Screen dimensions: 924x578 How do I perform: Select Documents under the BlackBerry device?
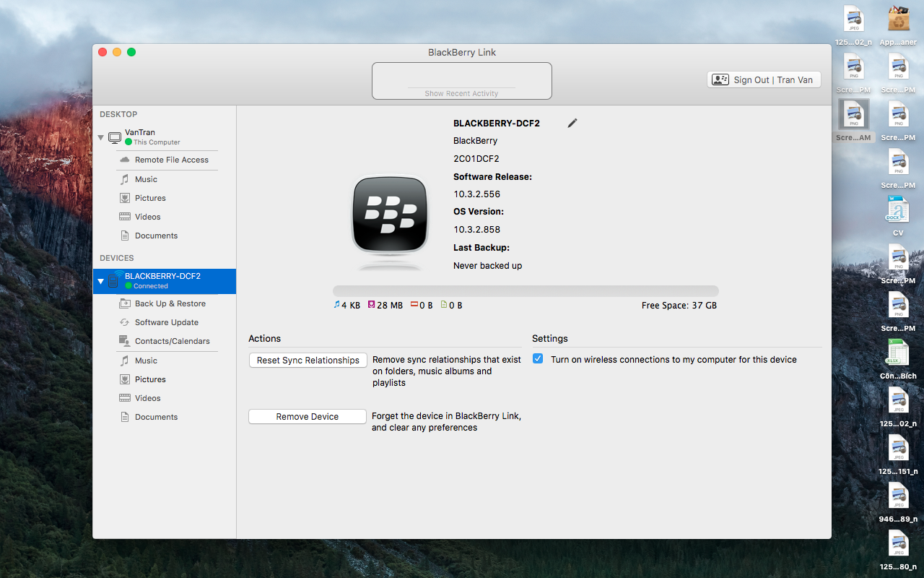pos(156,417)
